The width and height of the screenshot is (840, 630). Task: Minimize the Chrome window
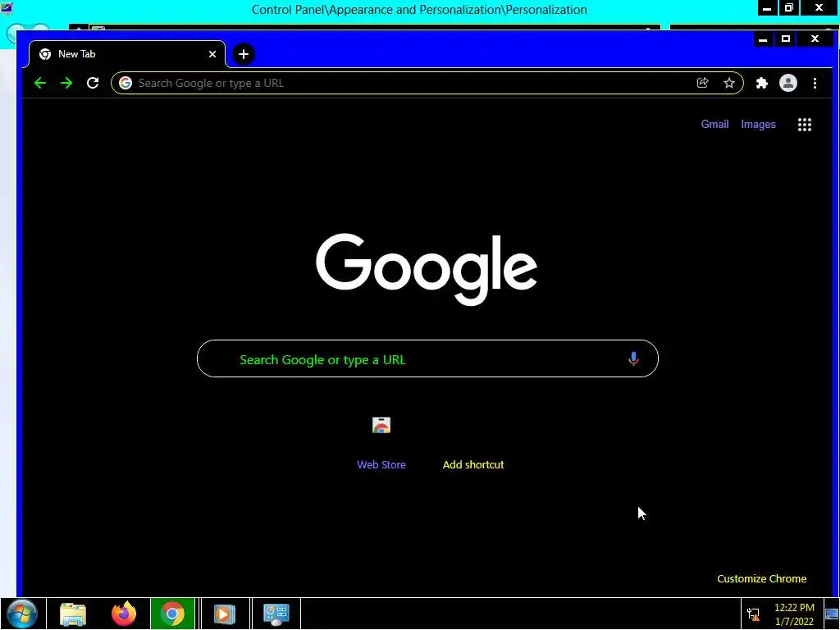(763, 39)
